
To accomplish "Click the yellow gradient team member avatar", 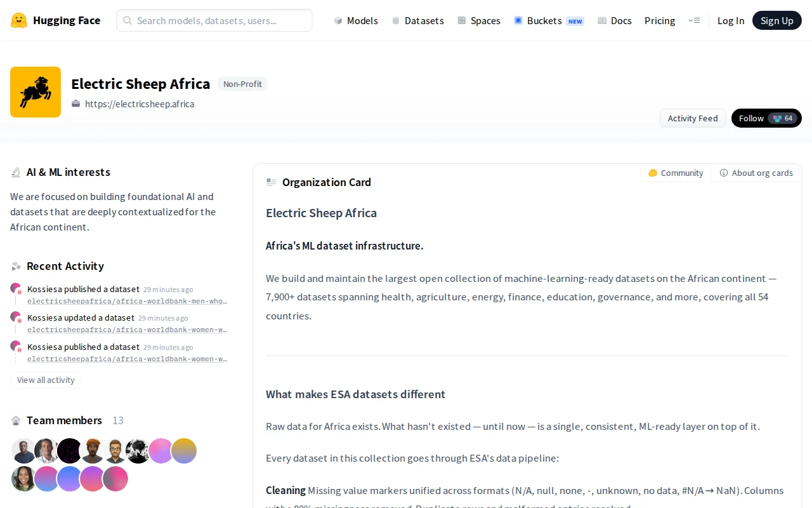I will tap(184, 451).
